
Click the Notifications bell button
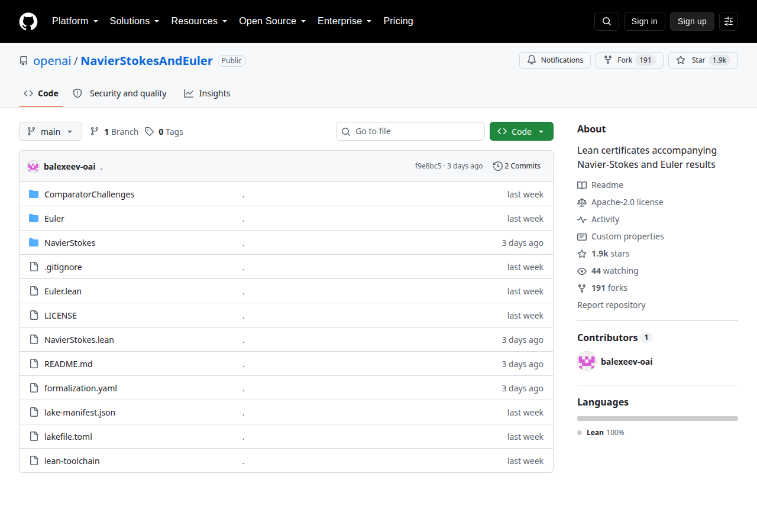[555, 60]
